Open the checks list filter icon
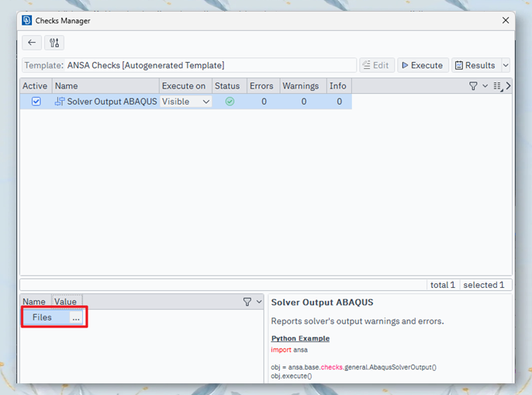This screenshot has width=532, height=395. pyautogui.click(x=473, y=86)
